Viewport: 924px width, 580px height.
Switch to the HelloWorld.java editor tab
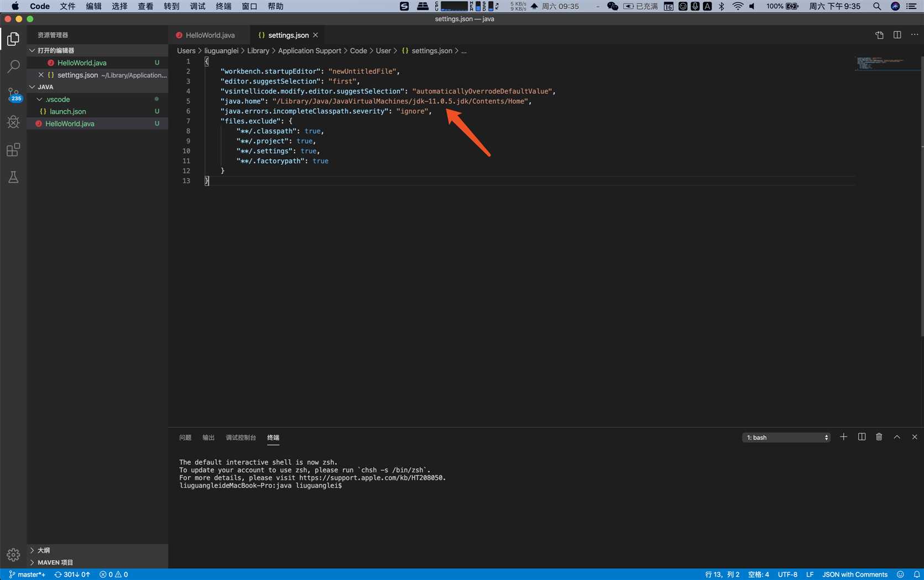209,35
